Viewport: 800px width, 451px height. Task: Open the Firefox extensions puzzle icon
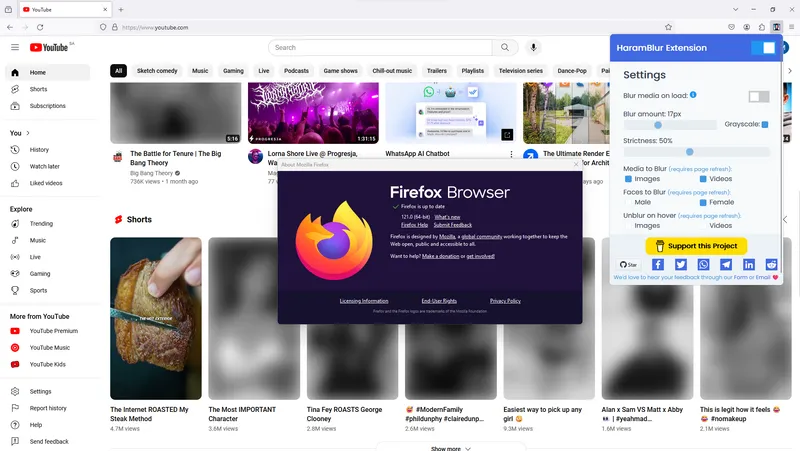coord(761,27)
